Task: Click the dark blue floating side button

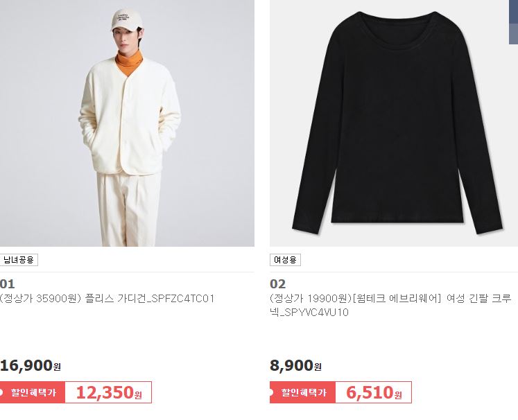Action: (513, 12)
